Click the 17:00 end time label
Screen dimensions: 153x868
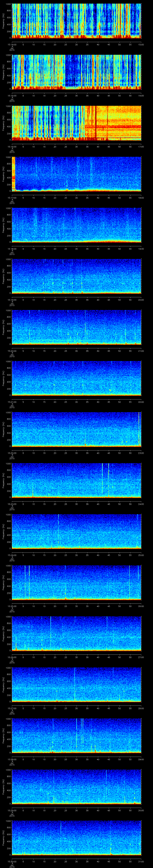[141, 147]
